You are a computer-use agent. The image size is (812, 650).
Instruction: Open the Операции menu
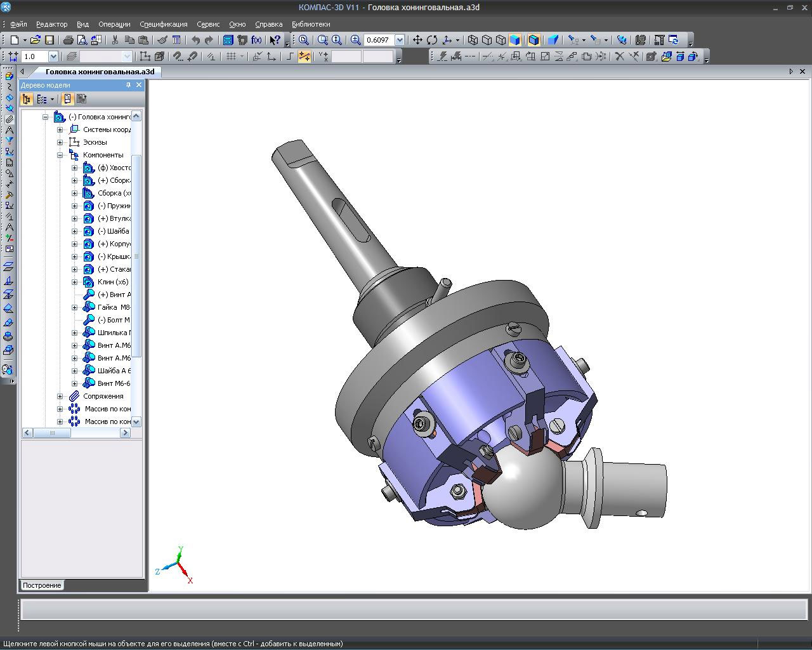(x=114, y=24)
